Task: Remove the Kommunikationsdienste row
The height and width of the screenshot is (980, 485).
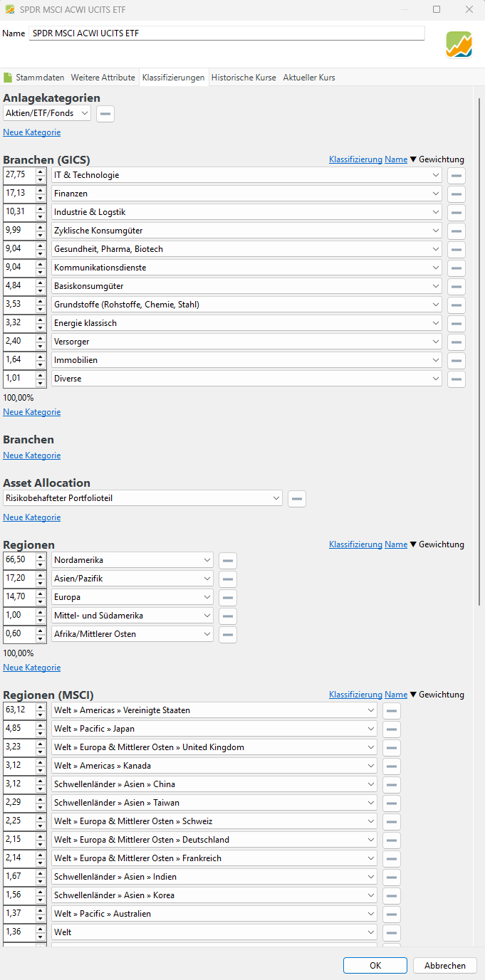Action: (457, 268)
